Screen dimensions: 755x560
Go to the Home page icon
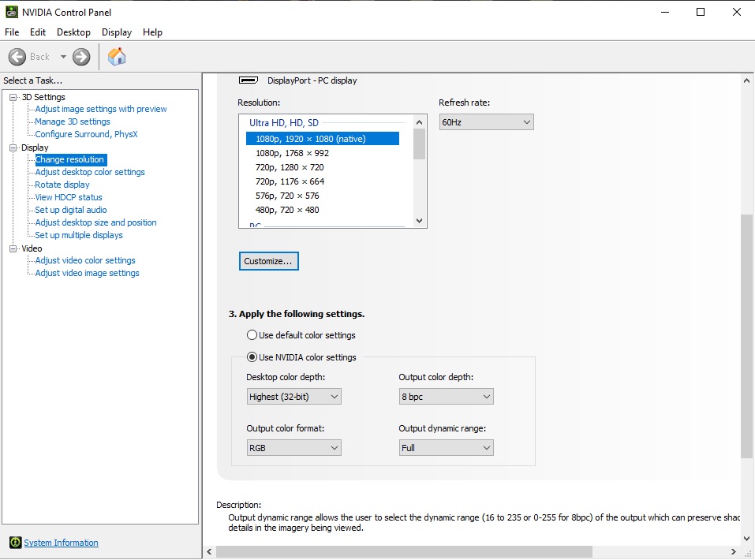(117, 57)
